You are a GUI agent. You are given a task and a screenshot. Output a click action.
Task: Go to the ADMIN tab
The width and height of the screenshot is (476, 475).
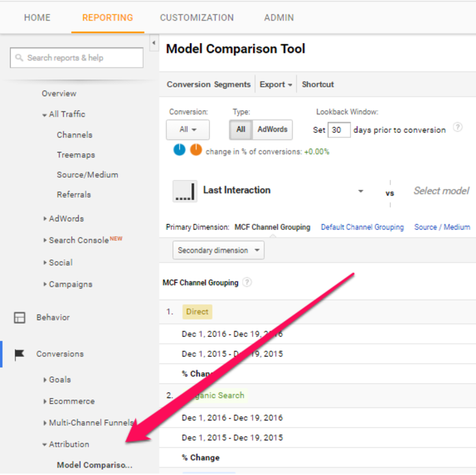[278, 18]
